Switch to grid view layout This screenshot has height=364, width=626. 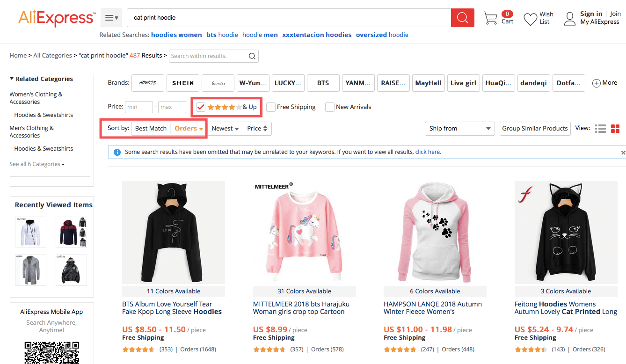click(614, 128)
